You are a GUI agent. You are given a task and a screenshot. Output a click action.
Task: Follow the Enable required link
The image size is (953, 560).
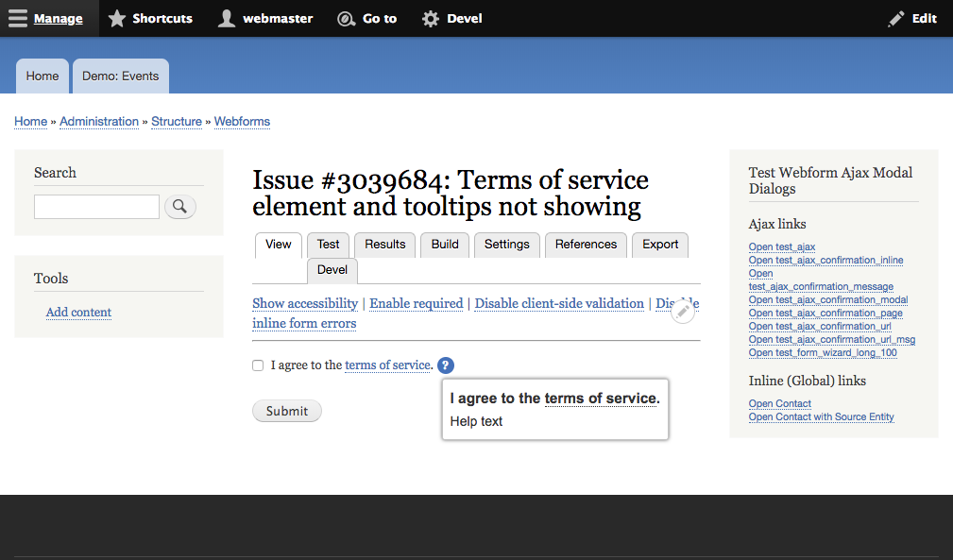[417, 303]
